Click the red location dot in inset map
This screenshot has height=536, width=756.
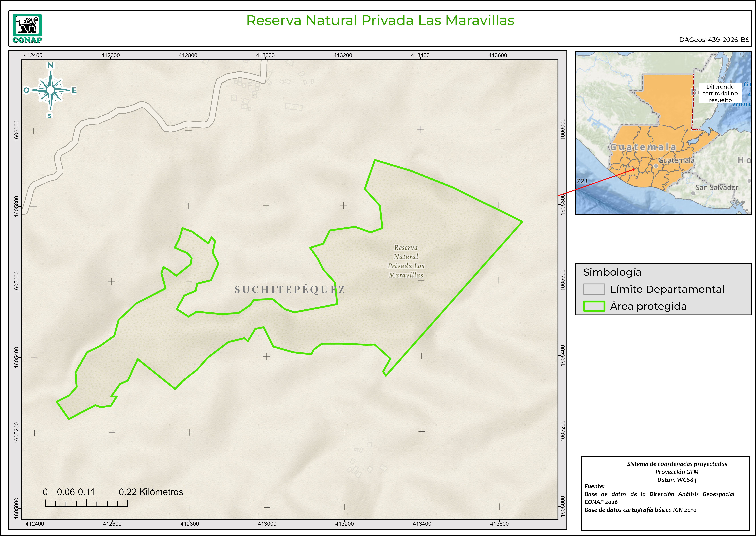633,169
